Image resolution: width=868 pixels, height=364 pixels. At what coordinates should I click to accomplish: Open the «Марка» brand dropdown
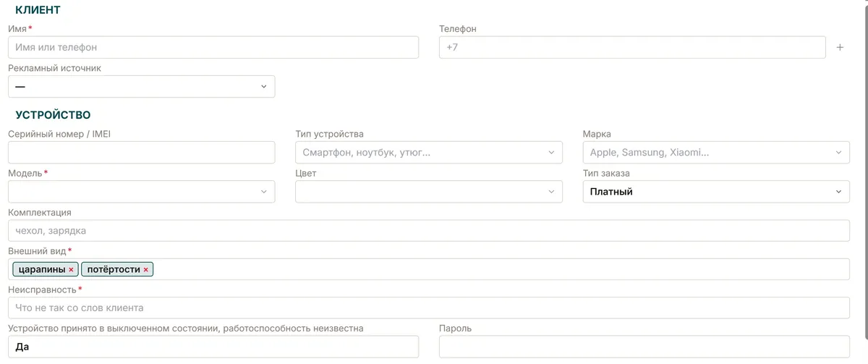[x=716, y=153]
